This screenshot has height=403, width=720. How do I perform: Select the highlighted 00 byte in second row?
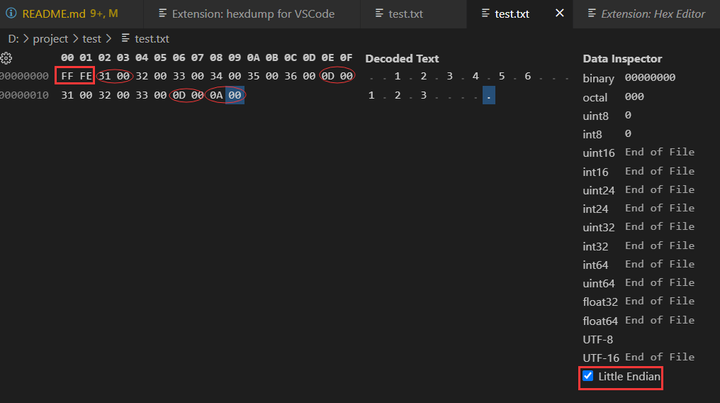click(x=234, y=95)
